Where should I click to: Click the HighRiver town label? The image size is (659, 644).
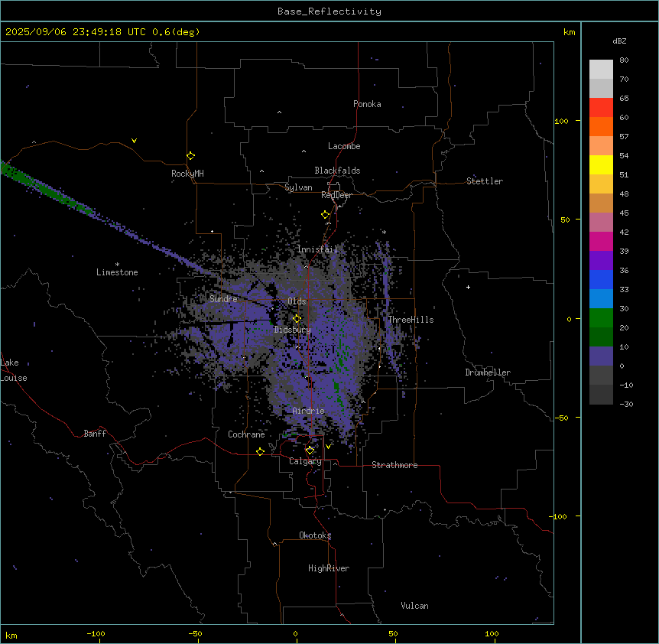tap(329, 568)
